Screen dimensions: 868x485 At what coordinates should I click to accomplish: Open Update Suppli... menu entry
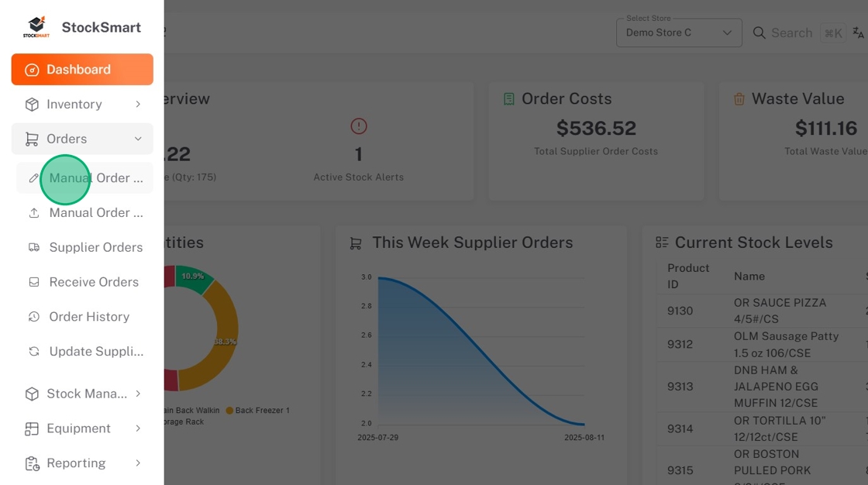pos(84,352)
